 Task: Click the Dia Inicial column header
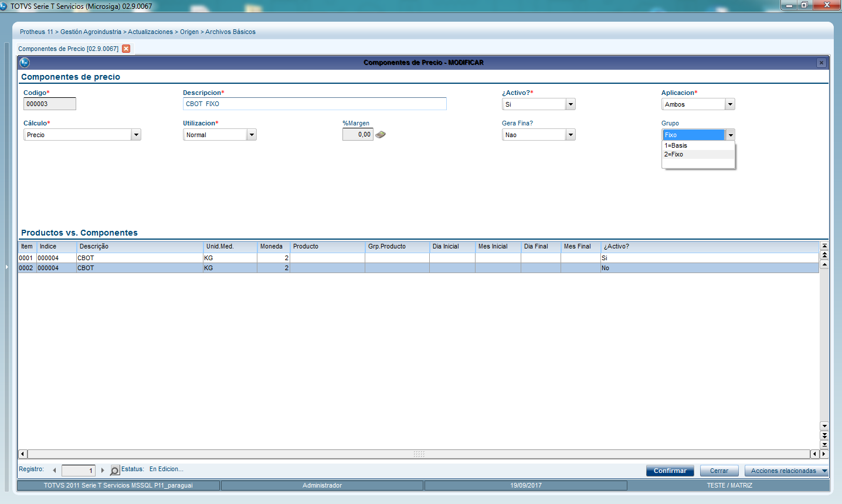coord(453,247)
